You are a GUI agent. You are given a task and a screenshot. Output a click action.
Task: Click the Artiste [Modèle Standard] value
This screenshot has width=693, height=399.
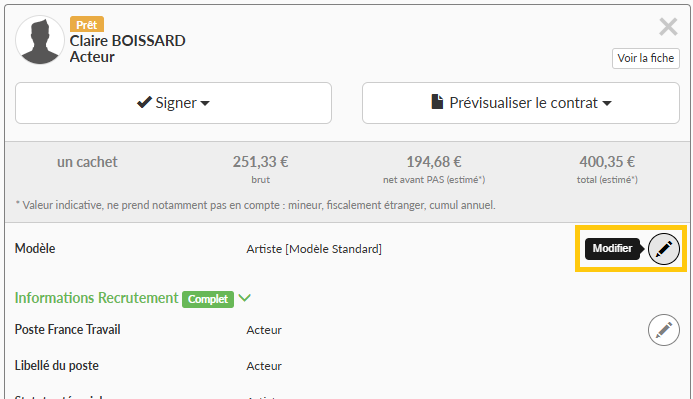tap(314, 249)
